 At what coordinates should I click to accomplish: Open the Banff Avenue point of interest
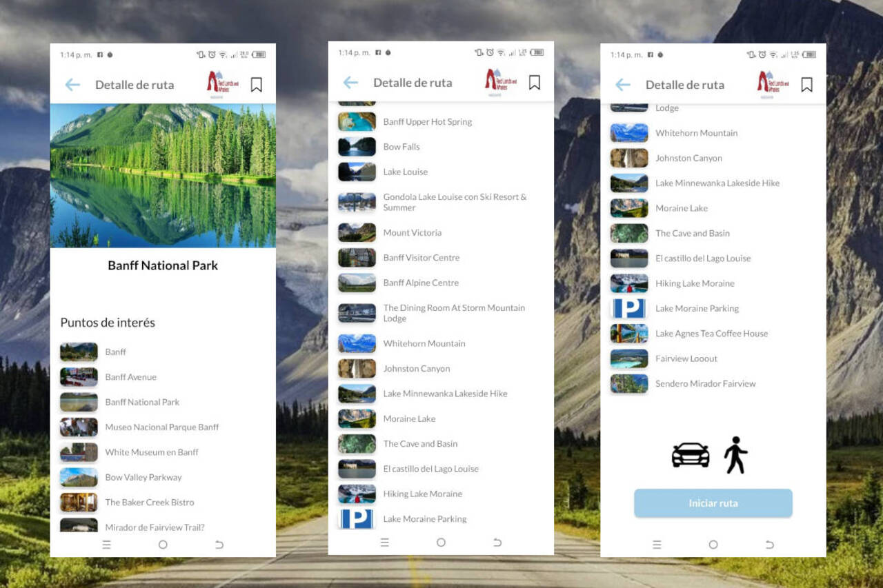tap(130, 377)
